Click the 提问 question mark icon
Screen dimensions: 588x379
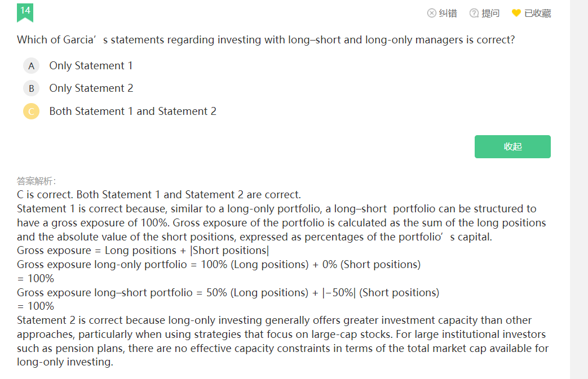click(x=474, y=13)
